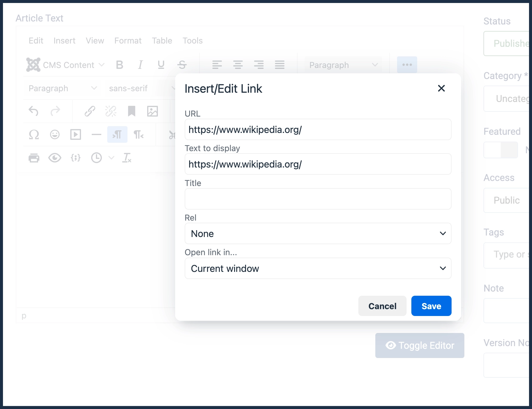Toggle italic formatting
Screen dimensions: 532x409
(x=140, y=65)
